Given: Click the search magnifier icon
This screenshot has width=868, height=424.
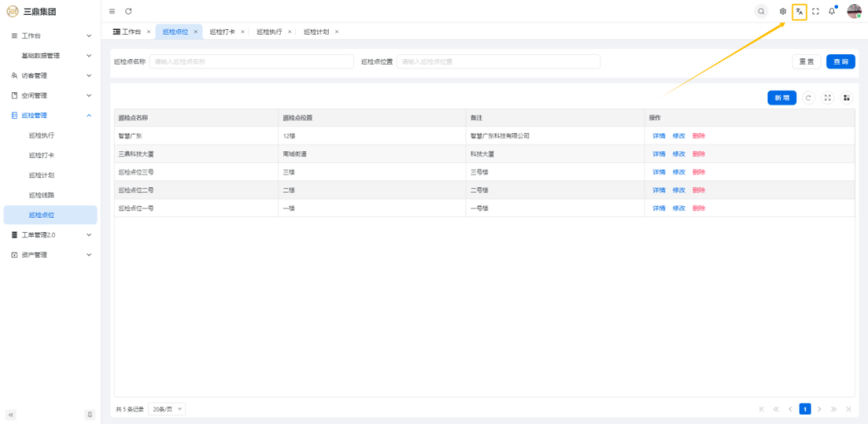Looking at the screenshot, I should tap(761, 12).
